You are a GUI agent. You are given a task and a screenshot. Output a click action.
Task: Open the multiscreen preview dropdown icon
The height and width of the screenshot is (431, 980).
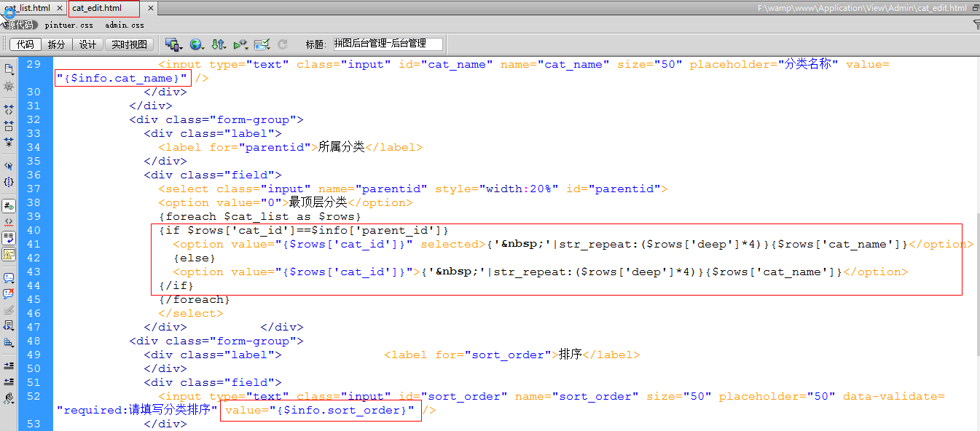pos(173,44)
